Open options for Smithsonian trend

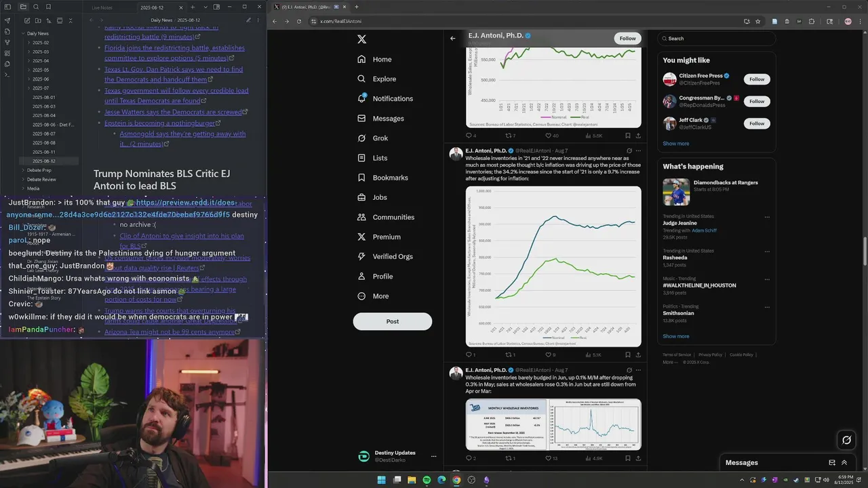[767, 307]
